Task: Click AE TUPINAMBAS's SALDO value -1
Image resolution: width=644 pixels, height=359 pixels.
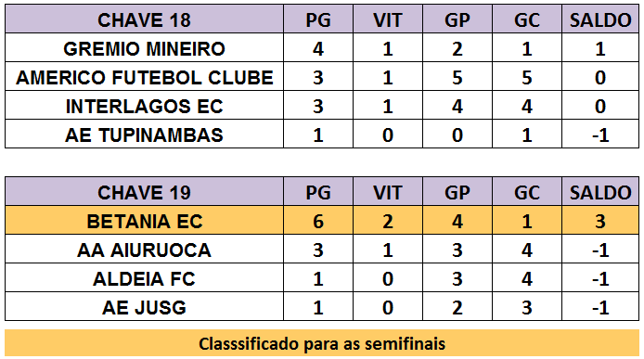Action: (600, 134)
